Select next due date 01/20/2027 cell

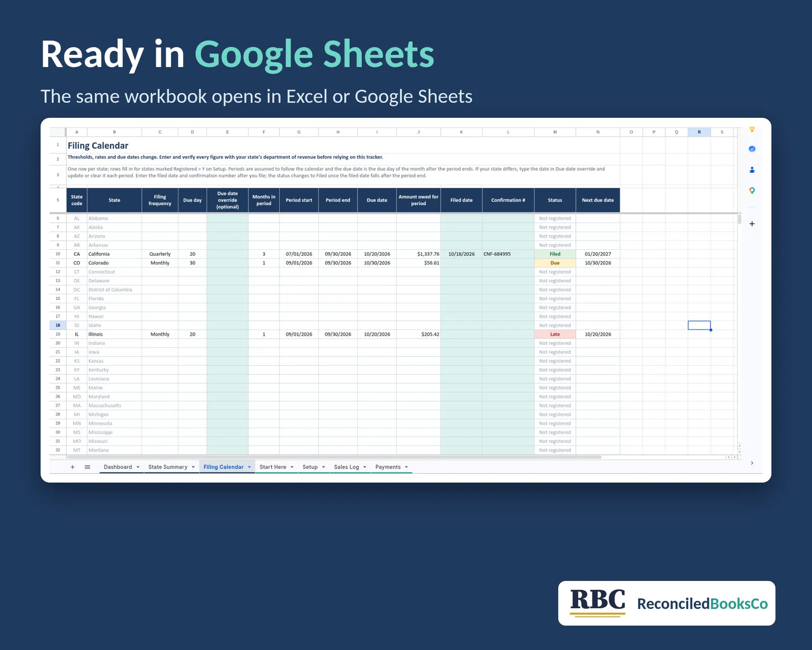tap(598, 254)
